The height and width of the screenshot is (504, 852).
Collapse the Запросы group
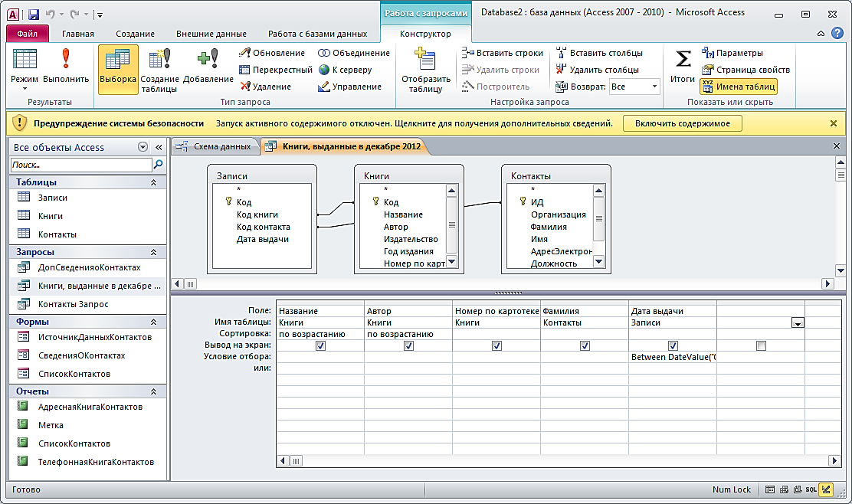[153, 252]
